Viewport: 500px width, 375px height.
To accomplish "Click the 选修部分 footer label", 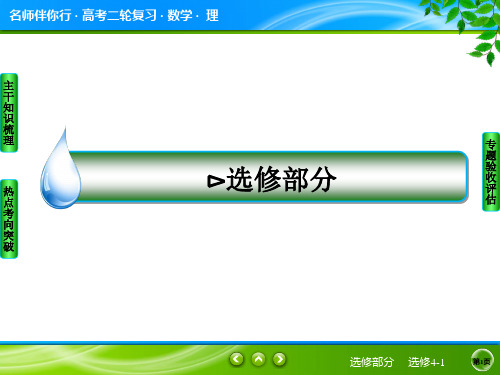I will coord(371,362).
